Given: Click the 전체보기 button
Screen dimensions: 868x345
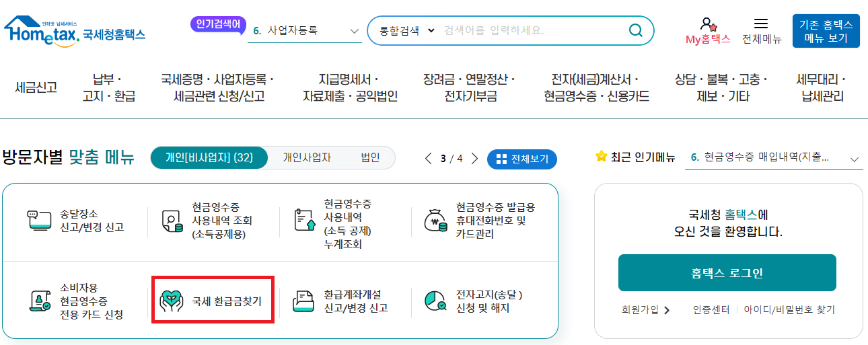Looking at the screenshot, I should (x=521, y=159).
